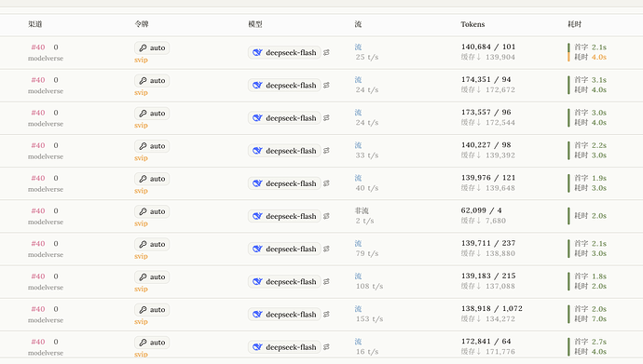Click the 流 link above 153 t/s
The width and height of the screenshot is (643, 364).
358,309
